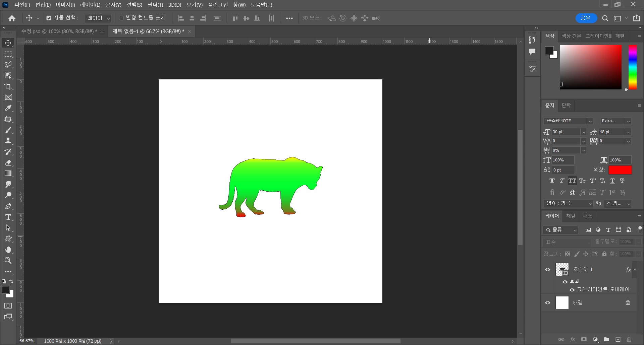Click the 공유 share button

pyautogui.click(x=586, y=18)
